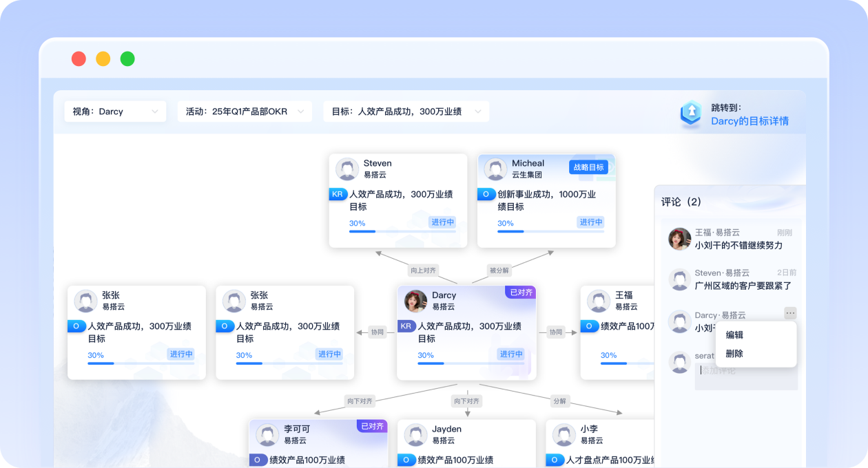Click the 已对齐 badge on 李可可's card

click(x=371, y=426)
